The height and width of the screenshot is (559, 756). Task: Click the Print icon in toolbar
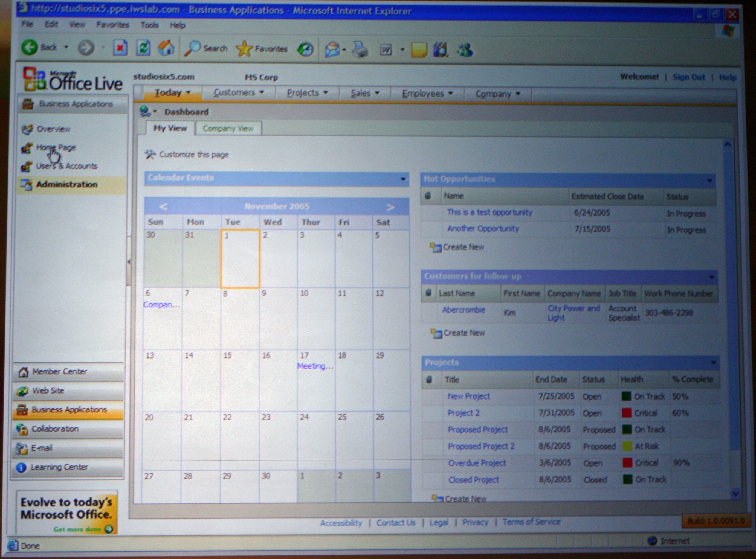coord(360,50)
